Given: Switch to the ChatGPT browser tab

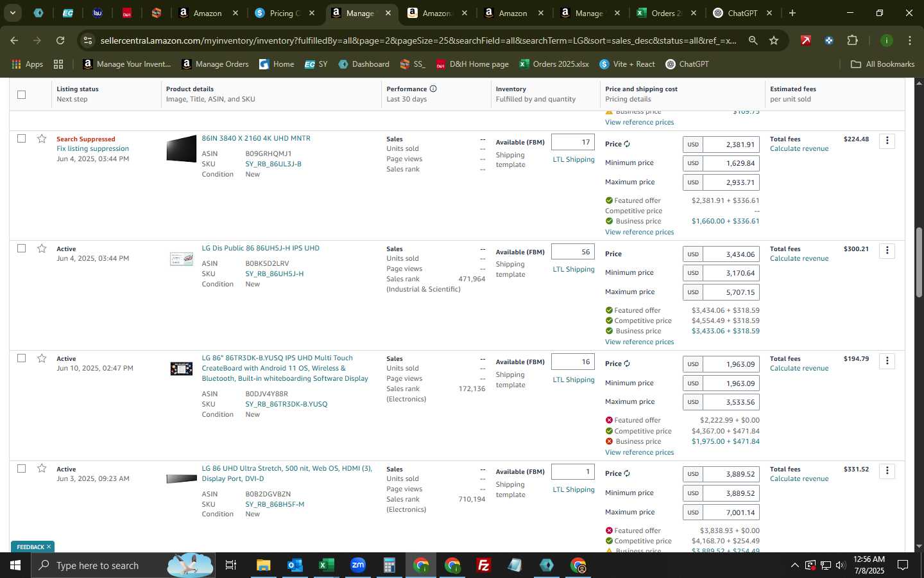Looking at the screenshot, I should [x=743, y=13].
